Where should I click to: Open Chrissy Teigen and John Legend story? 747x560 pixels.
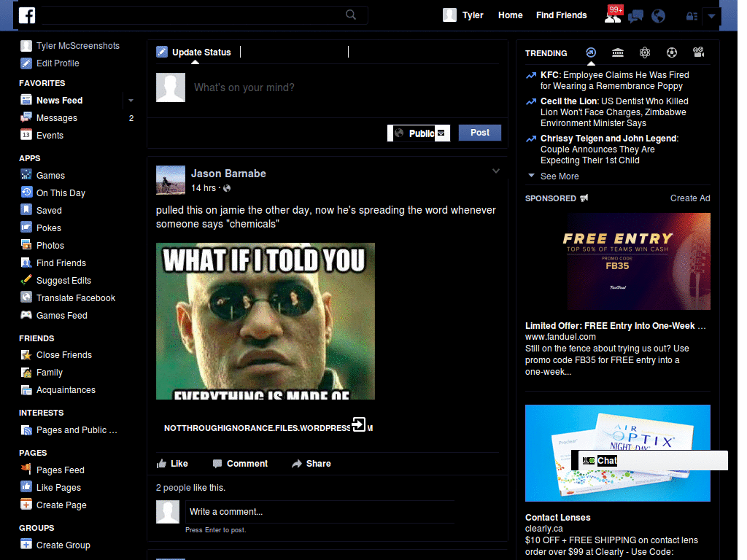[x=609, y=149]
